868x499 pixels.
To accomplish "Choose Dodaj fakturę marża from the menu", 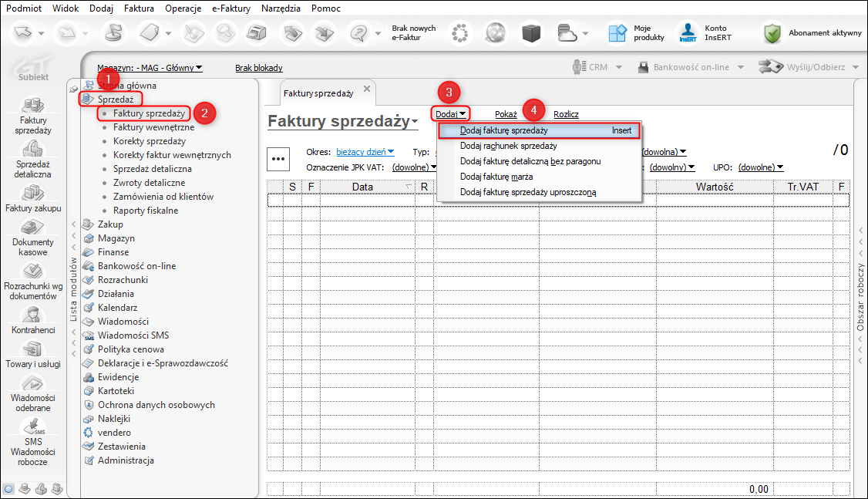I will [496, 177].
